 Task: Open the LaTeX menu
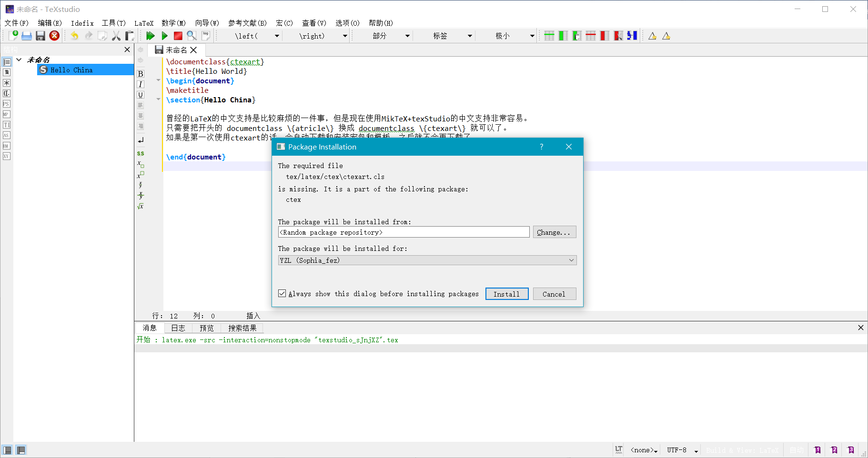143,23
